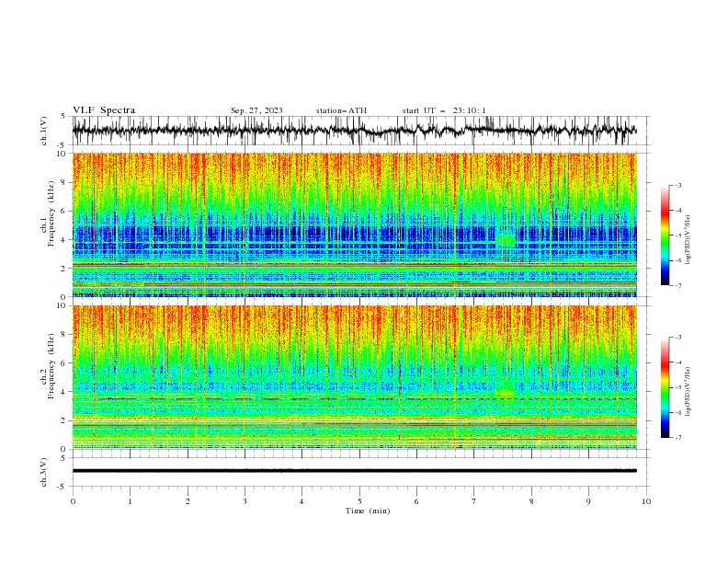Click the time axis tick label "0"

(x=73, y=501)
